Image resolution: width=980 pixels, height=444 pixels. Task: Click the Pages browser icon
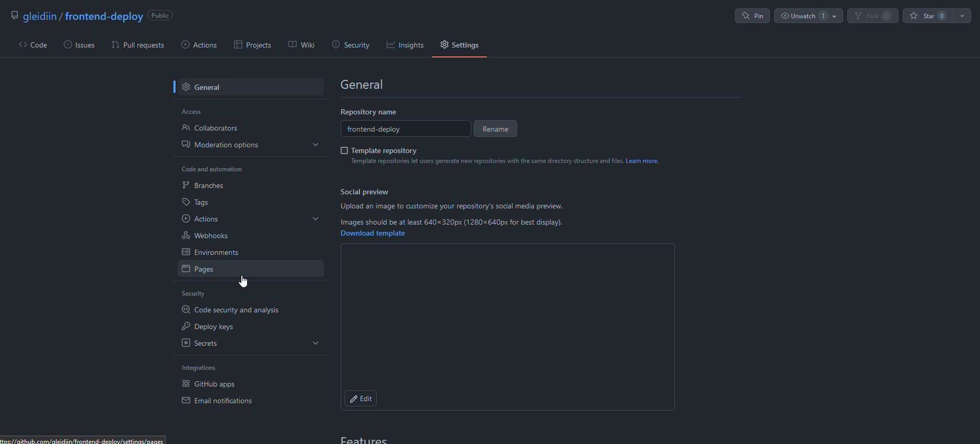pos(186,268)
